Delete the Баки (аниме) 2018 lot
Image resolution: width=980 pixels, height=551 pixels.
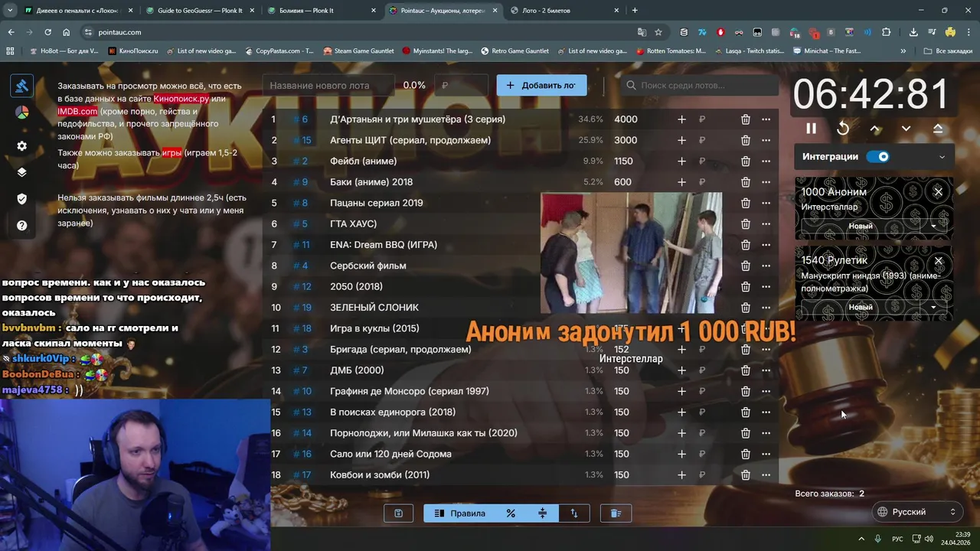point(745,182)
